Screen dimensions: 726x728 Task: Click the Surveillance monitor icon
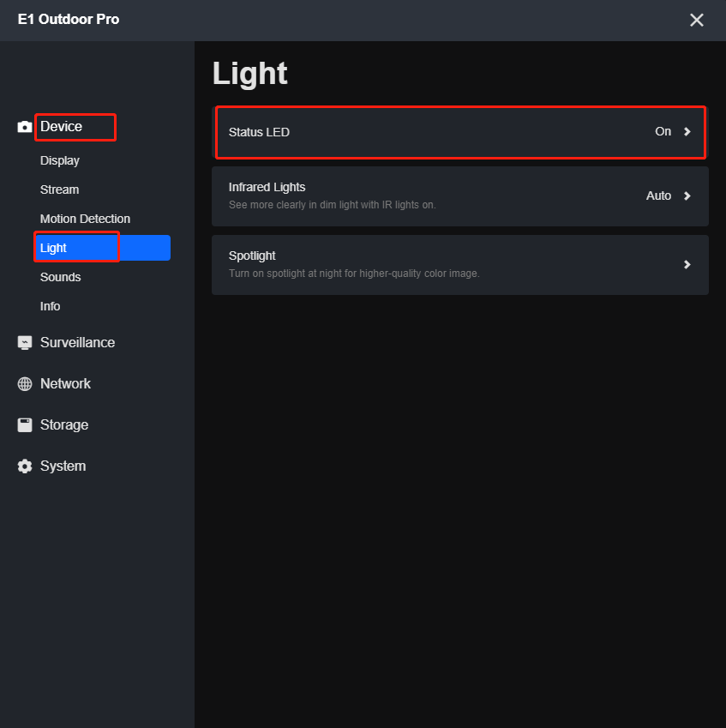pyautogui.click(x=24, y=342)
